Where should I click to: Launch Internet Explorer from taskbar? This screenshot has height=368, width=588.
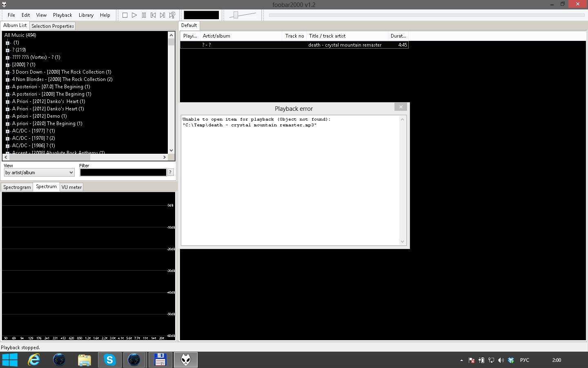tap(34, 360)
